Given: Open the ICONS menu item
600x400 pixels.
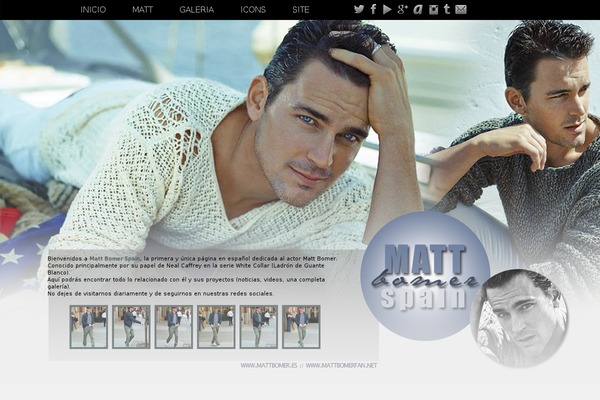Looking at the screenshot, I should 253,10.
